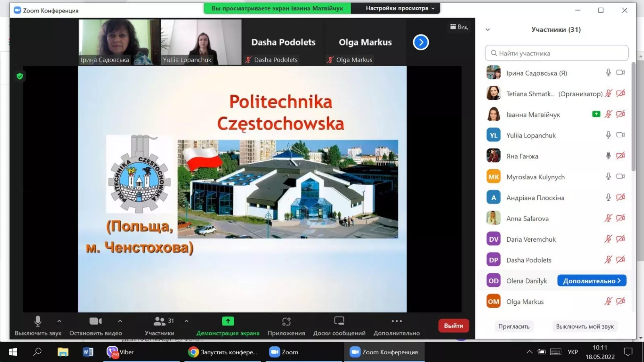Open the Вид layout menu
The image size is (644, 362).
[x=459, y=27]
